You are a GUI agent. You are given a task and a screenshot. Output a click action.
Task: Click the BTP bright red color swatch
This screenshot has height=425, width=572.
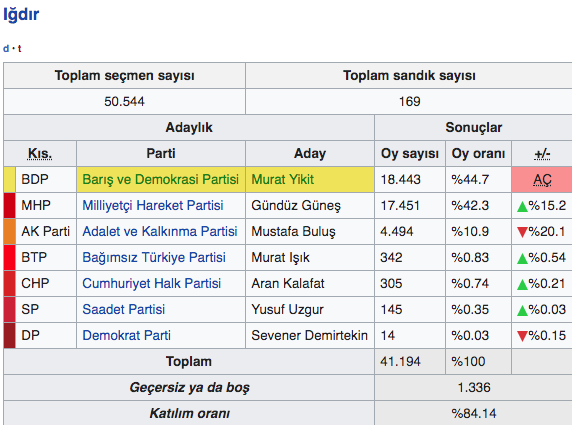coord(9,258)
